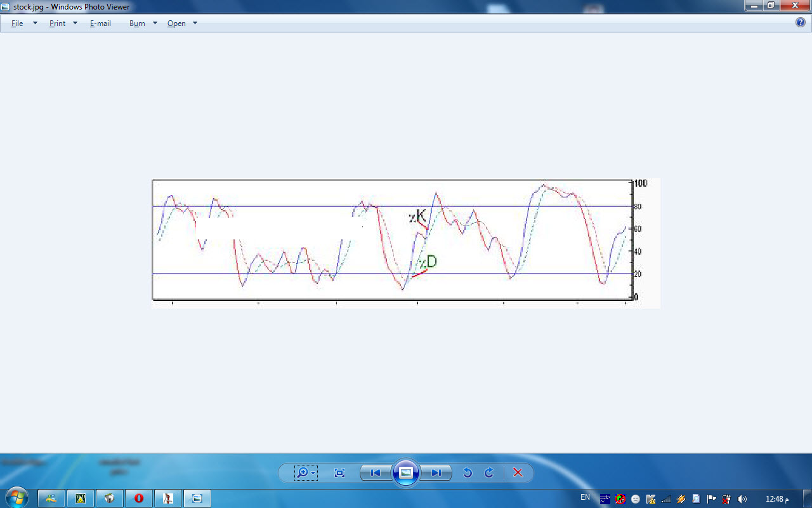Open the Kaspersky warning tray icon
812x508 pixels.
(x=651, y=499)
